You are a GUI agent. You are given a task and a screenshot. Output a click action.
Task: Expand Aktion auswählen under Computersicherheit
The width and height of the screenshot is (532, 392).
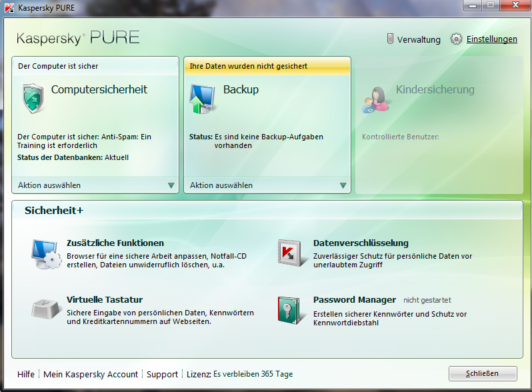[x=171, y=185]
